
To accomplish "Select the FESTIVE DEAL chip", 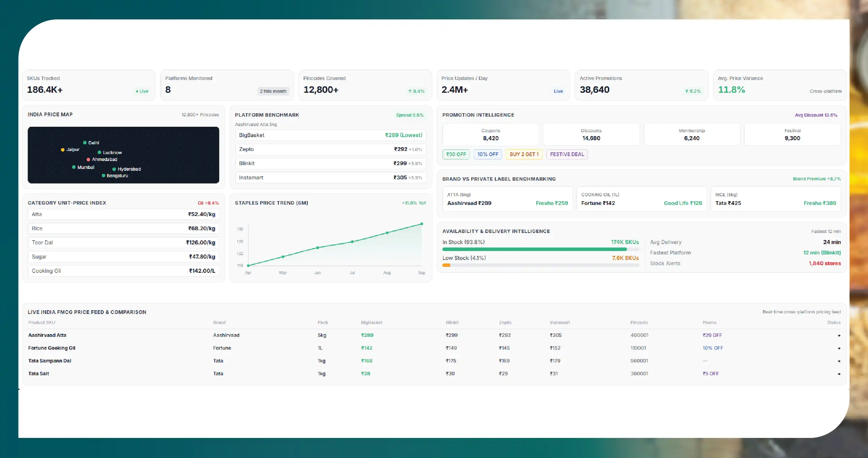I will click(567, 154).
